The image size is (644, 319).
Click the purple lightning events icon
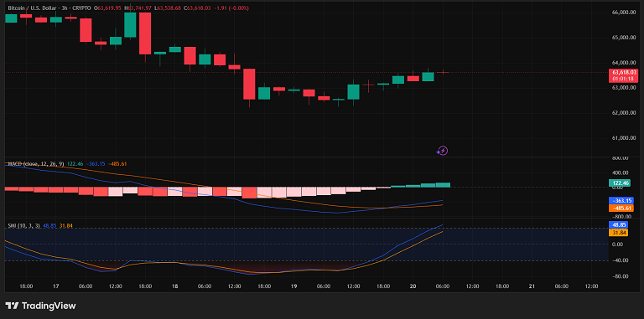point(442,151)
